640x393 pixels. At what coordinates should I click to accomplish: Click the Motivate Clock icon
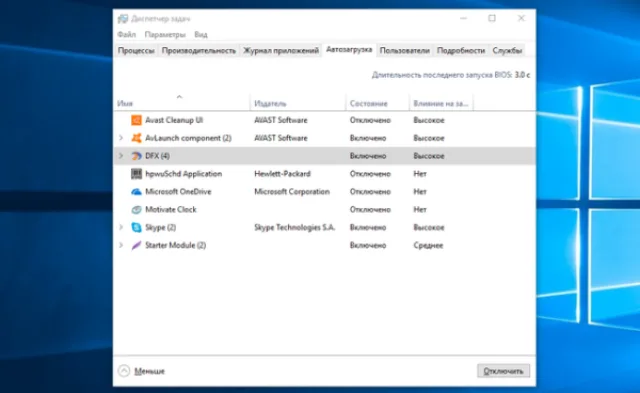point(136,210)
